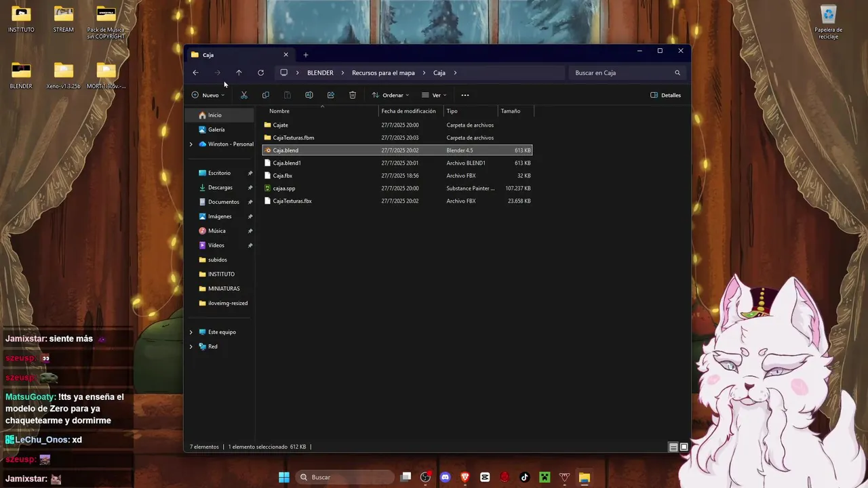Image resolution: width=868 pixels, height=488 pixels.
Task: Expand Winston - Personal tree node
Action: coord(191,144)
